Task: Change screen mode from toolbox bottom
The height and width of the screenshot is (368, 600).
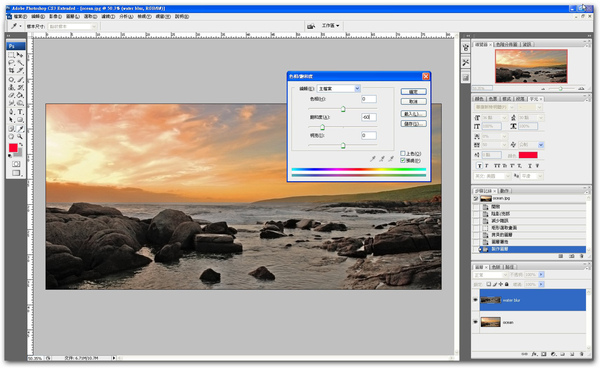Action: click(16, 173)
